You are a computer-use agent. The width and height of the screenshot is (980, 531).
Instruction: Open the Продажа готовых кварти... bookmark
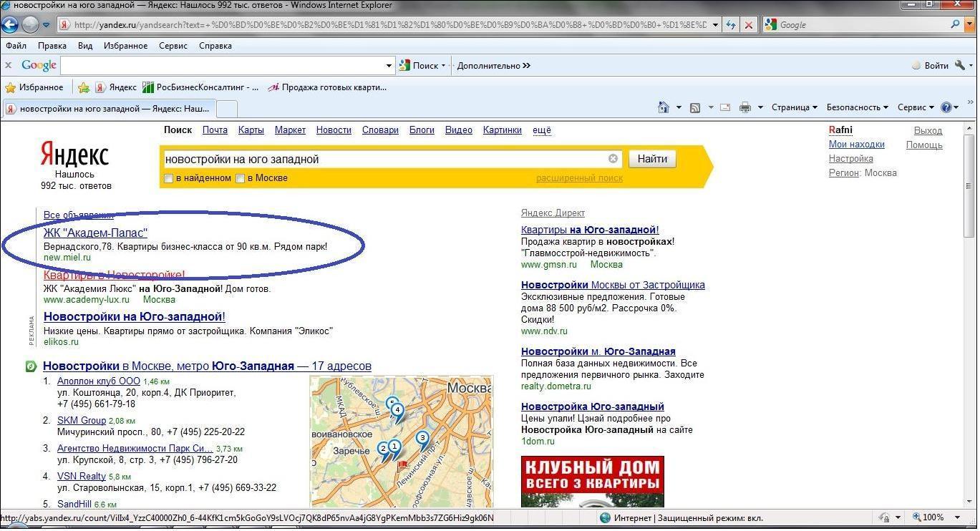pyautogui.click(x=327, y=87)
